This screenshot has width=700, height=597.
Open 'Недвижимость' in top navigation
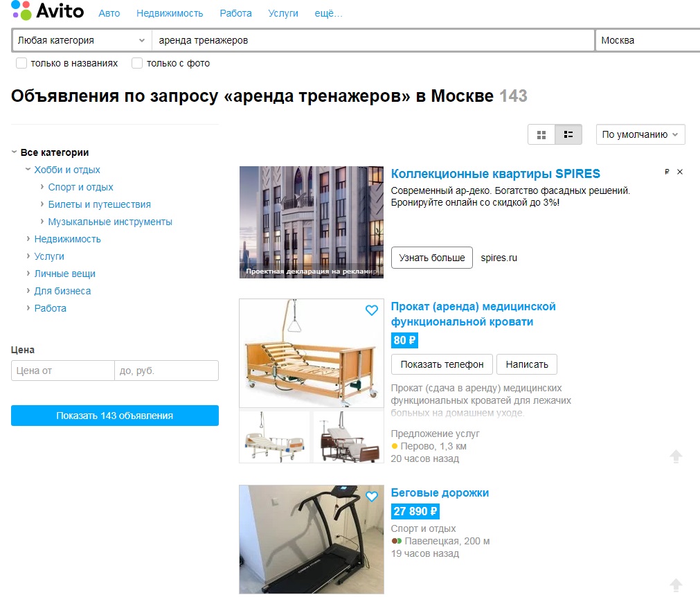[x=170, y=13]
